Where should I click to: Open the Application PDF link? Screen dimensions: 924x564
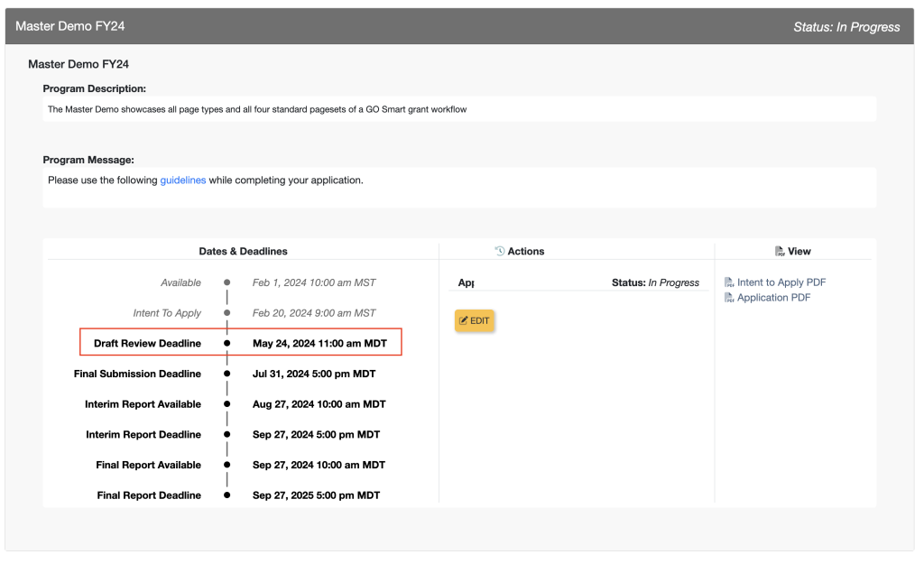(x=773, y=298)
